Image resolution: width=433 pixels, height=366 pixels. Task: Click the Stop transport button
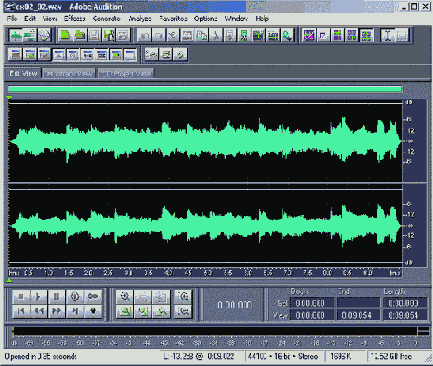click(21, 297)
